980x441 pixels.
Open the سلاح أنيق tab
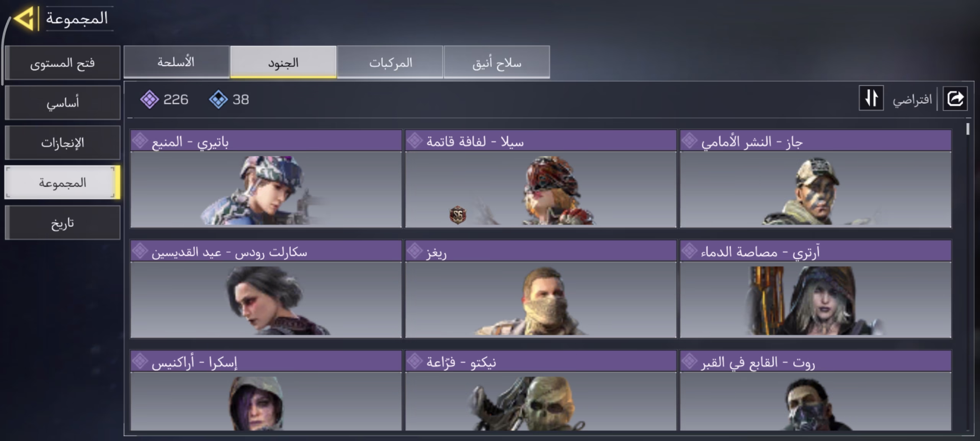point(497,62)
